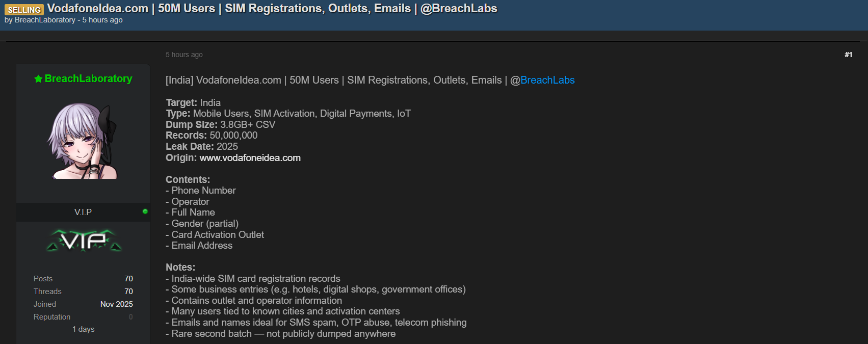Click the post timestamp above the body
The height and width of the screenshot is (344, 868).
184,55
